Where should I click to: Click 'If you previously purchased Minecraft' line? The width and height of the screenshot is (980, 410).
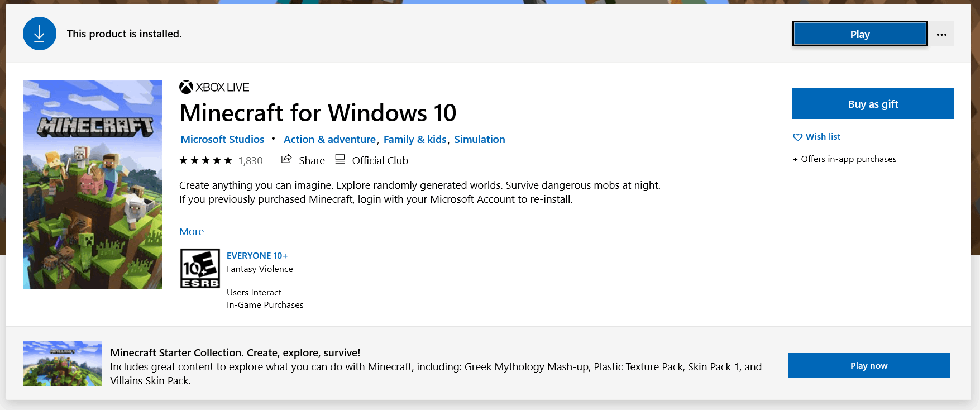[x=376, y=199]
